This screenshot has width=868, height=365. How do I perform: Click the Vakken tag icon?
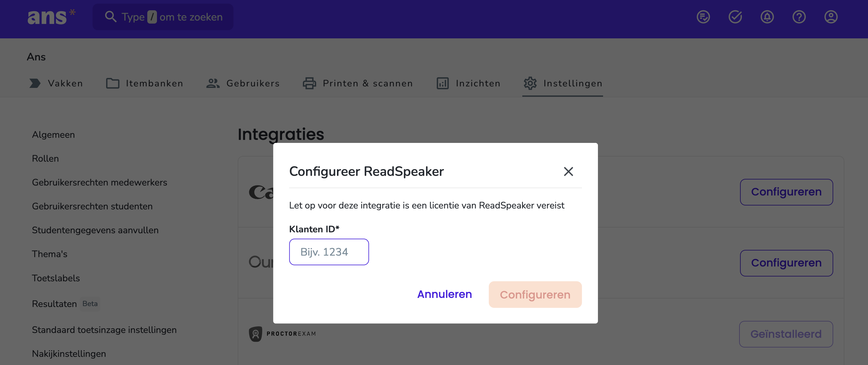click(35, 83)
